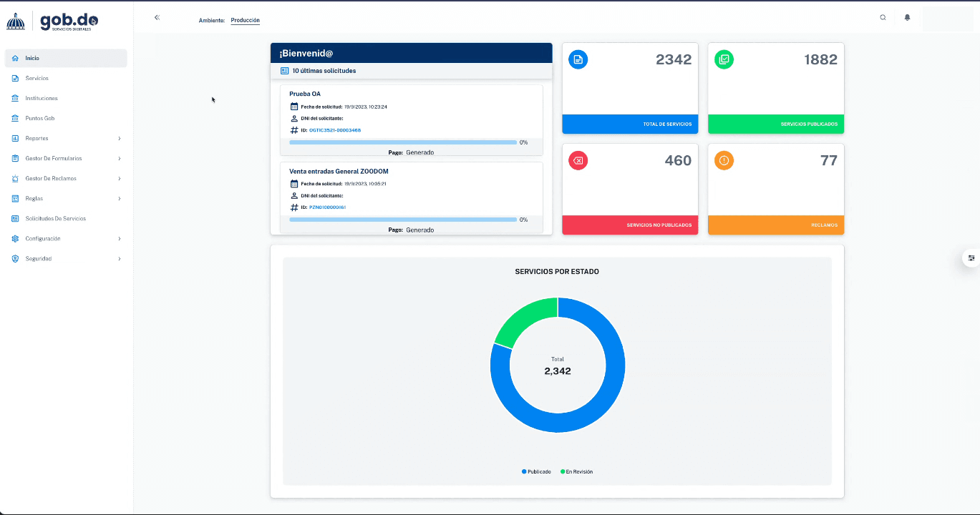Open the Producción environment selector
980x515 pixels.
245,21
